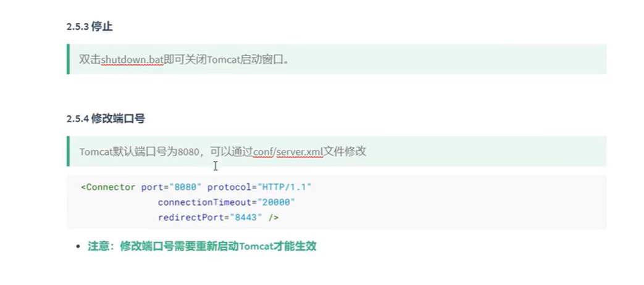Click the redirectPort="8443" attribute
Viewport: 644px width, 285px height.
(x=211, y=218)
